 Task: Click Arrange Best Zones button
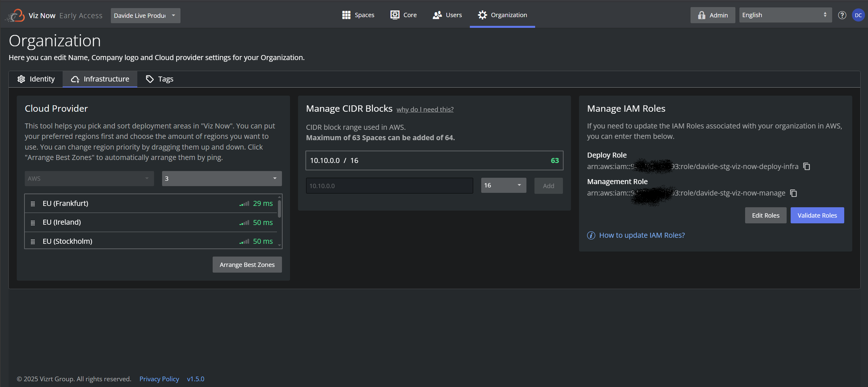coord(247,265)
